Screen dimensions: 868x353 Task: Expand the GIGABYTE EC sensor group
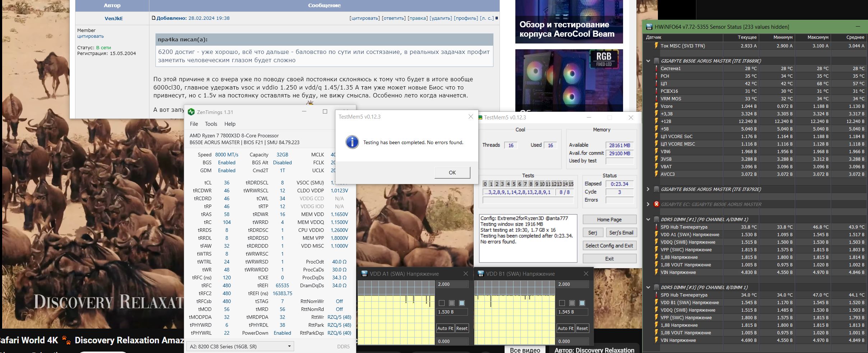648,204
